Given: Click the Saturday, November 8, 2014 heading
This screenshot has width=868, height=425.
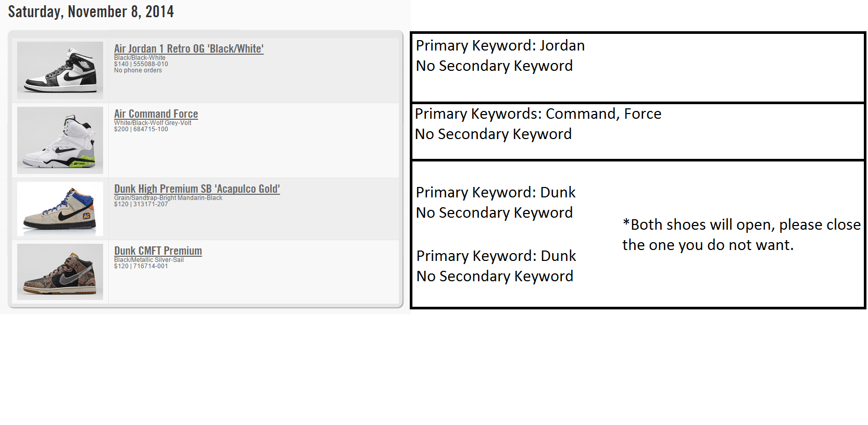Looking at the screenshot, I should click(x=91, y=11).
